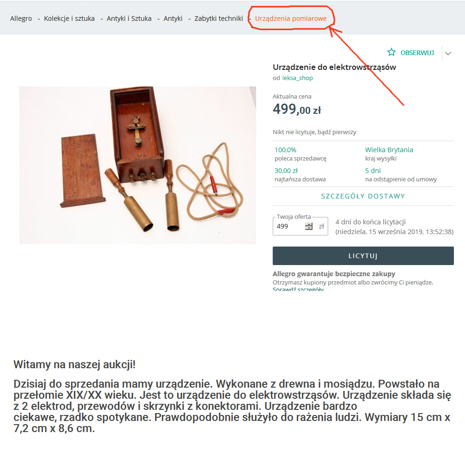Click the star icon next to OBSERWUJ
The width and height of the screenshot is (465, 476).
tap(392, 52)
